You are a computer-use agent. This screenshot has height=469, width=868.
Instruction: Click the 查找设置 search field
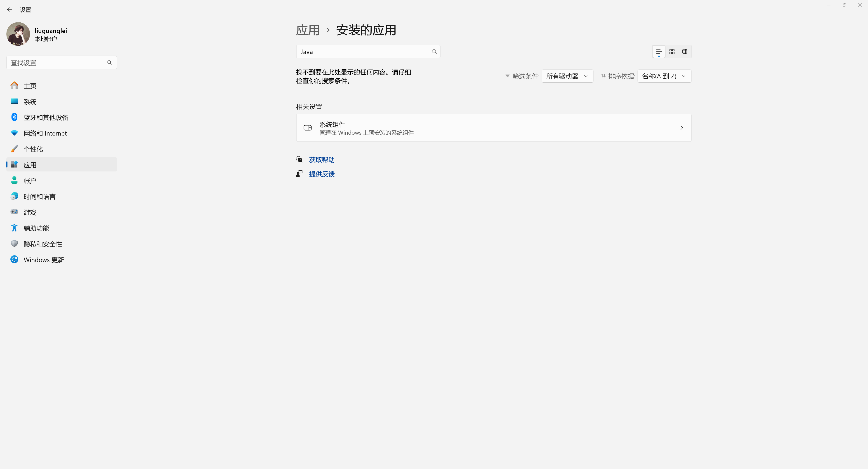coord(57,63)
